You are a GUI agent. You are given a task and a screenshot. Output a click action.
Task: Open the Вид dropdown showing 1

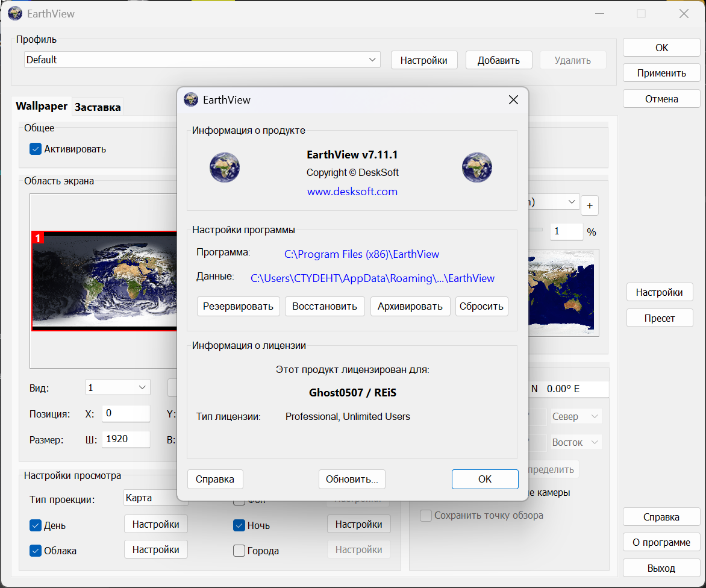(118, 387)
